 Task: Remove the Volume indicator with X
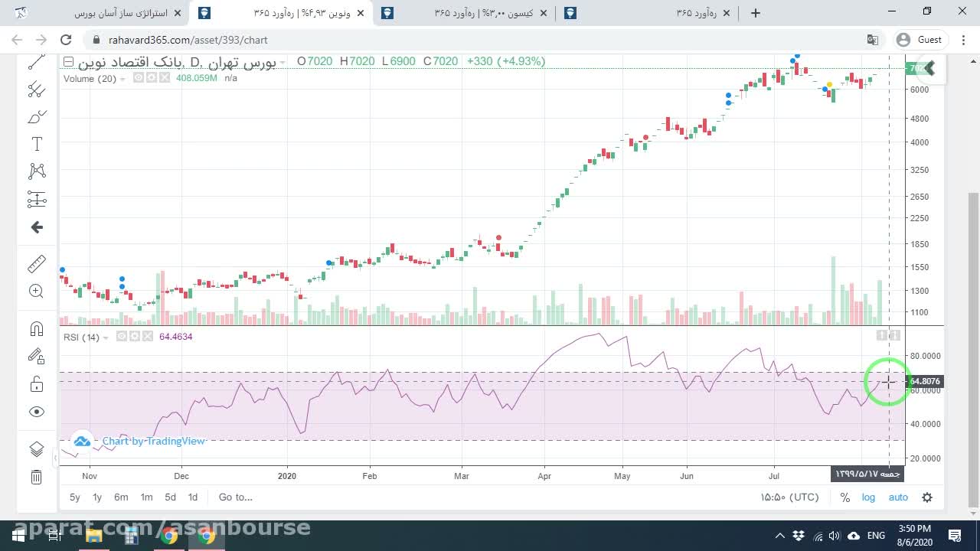point(164,78)
